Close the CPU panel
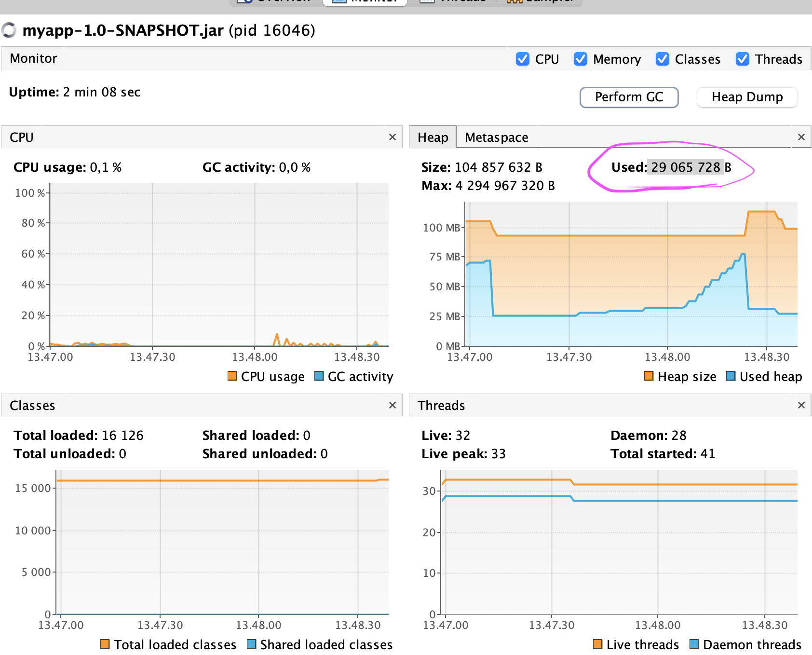This screenshot has width=812, height=655. [x=392, y=137]
